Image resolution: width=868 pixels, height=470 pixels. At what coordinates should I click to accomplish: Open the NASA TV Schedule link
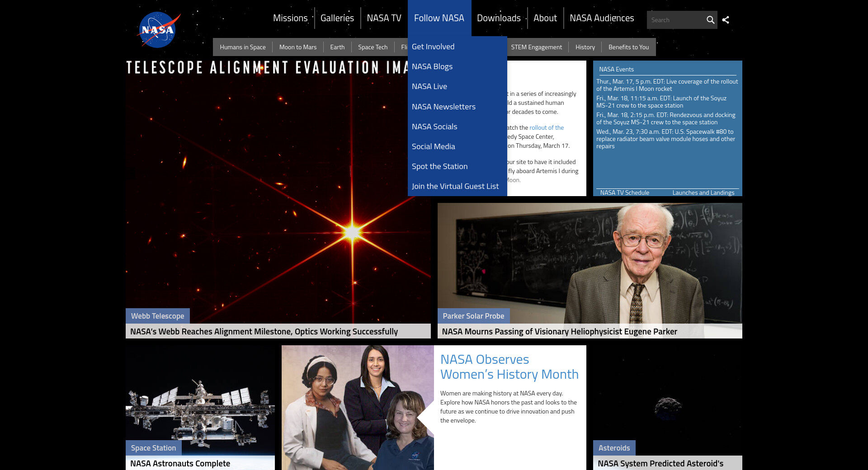[624, 193]
